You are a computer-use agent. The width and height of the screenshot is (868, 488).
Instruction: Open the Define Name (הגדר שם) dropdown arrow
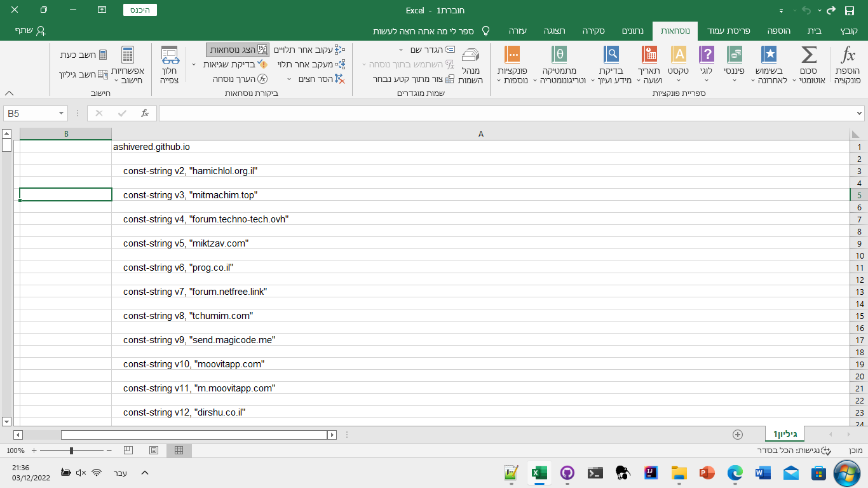coord(401,50)
